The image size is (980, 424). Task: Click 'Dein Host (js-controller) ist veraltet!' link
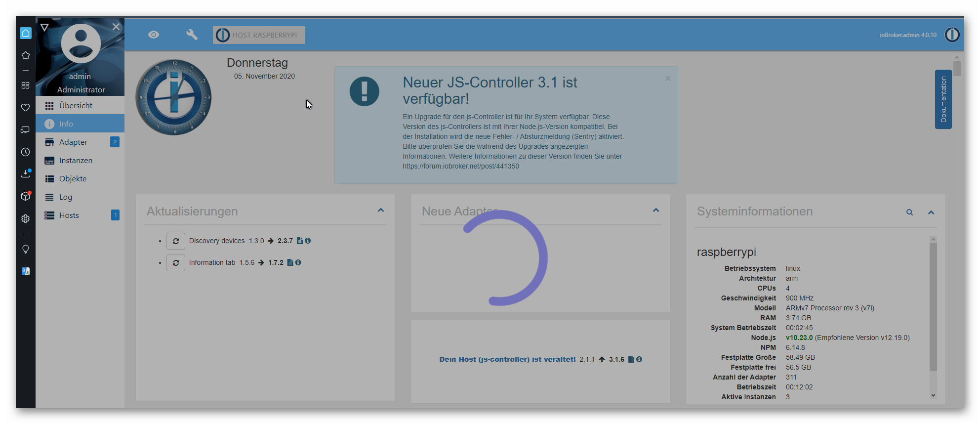click(x=508, y=359)
